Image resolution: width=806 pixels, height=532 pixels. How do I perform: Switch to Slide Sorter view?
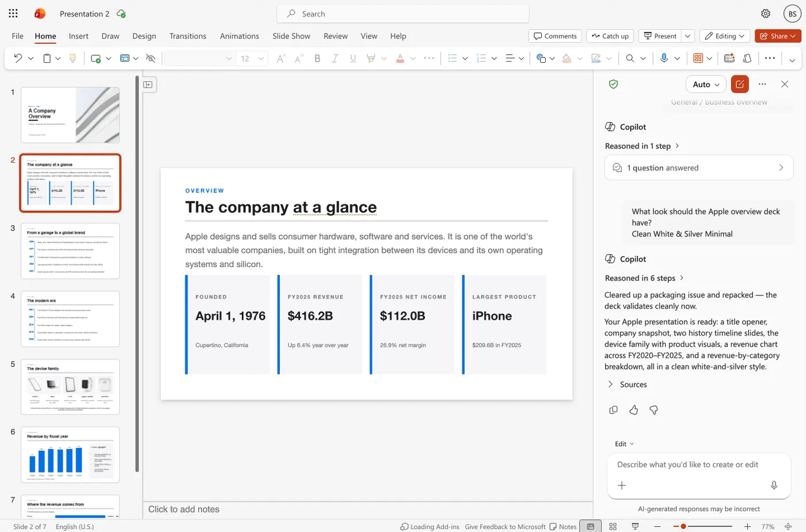tap(613, 526)
